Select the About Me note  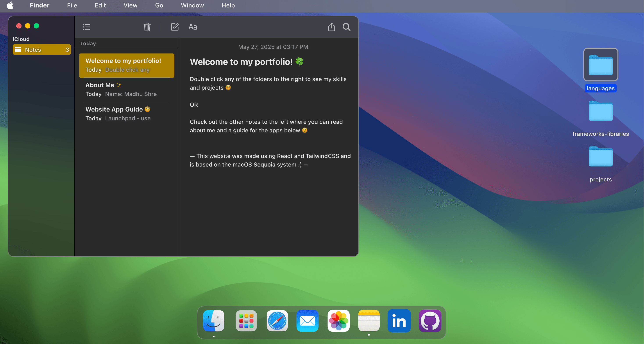tap(127, 89)
